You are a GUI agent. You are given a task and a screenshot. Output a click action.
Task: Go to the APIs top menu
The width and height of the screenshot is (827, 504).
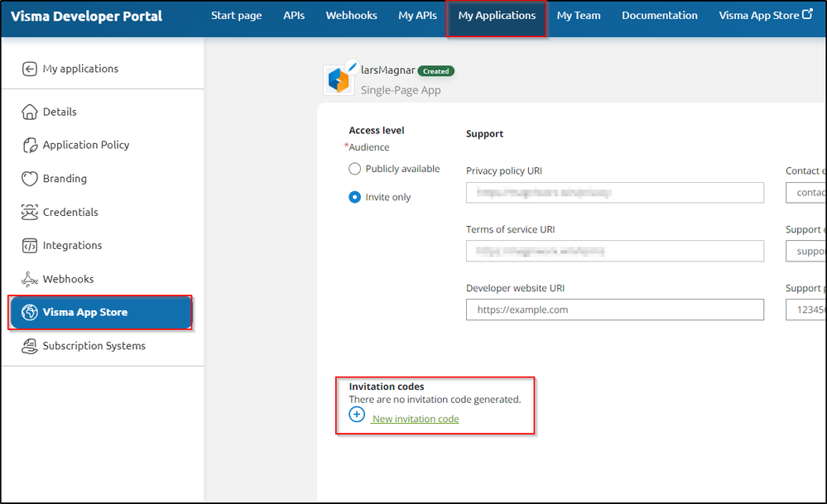pyautogui.click(x=294, y=16)
